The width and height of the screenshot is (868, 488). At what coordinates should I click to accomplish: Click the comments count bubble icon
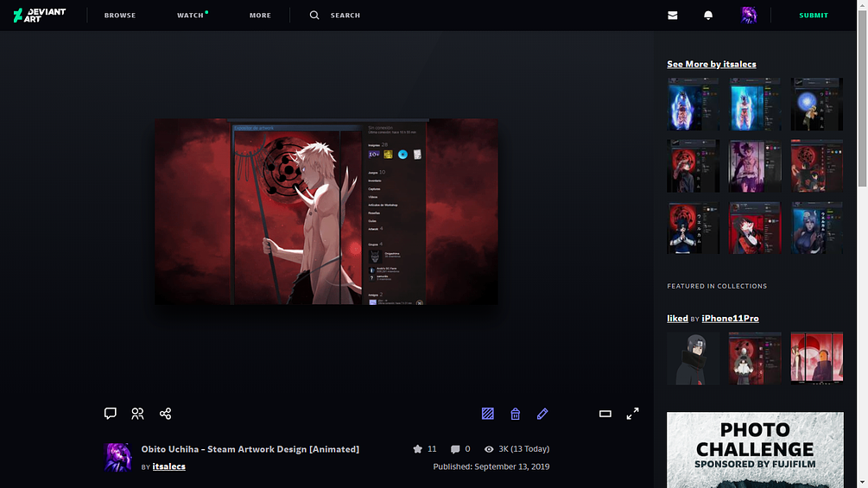455,449
